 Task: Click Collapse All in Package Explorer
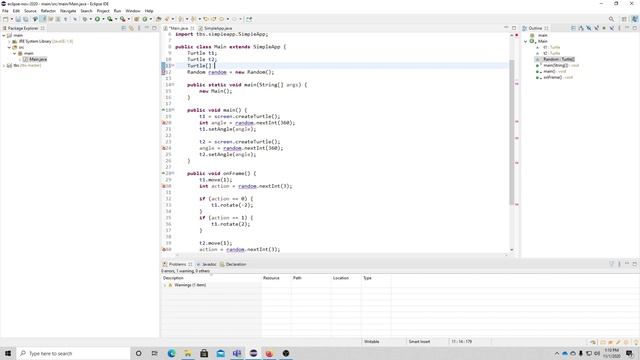tap(124, 28)
